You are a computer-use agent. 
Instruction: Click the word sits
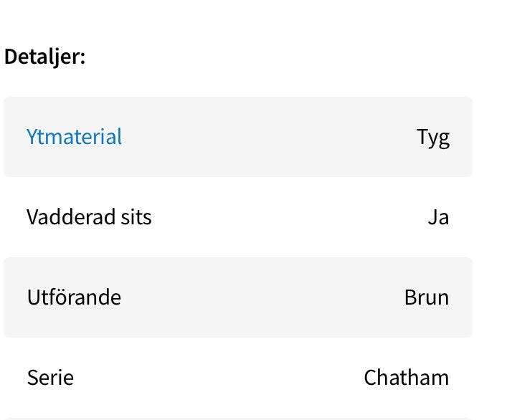click(134, 217)
